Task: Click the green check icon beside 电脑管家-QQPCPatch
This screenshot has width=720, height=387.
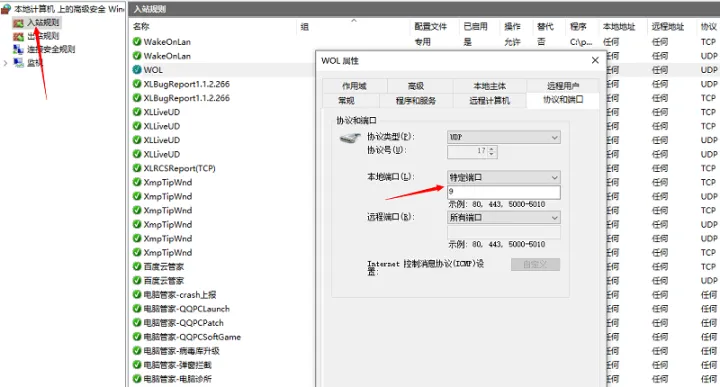Action: pyautogui.click(x=137, y=323)
